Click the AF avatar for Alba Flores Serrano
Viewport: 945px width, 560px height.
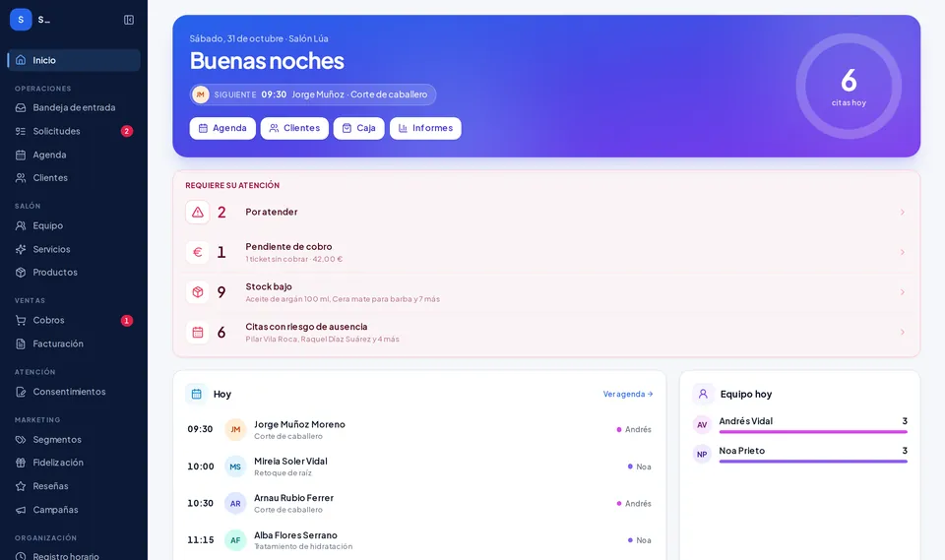(x=235, y=540)
